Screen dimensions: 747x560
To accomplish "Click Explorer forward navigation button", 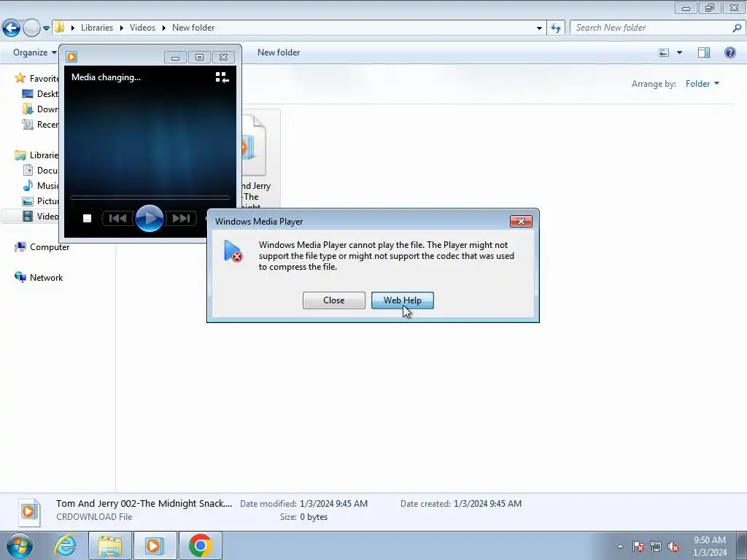I will coord(31,28).
